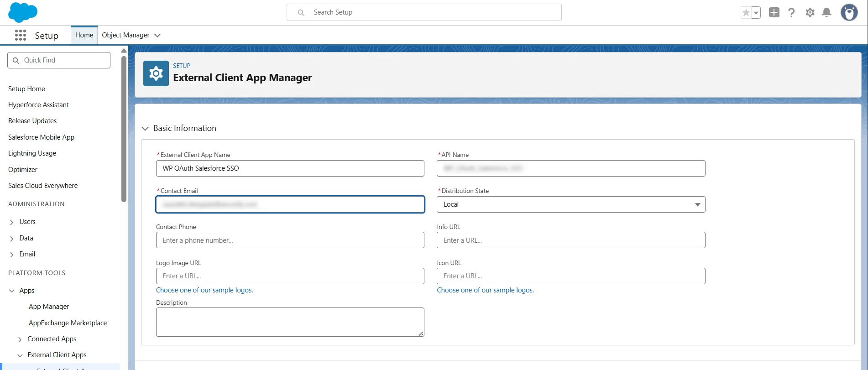Click the ADMINISTRATION section heading

tap(37, 204)
